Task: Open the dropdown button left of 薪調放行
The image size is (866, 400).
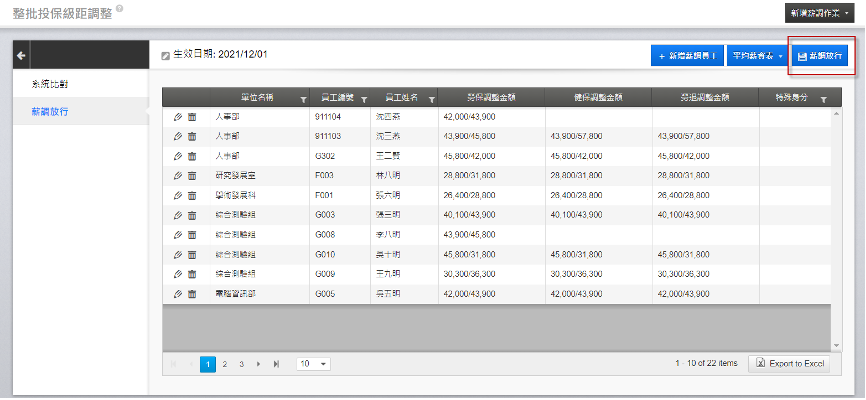Action: click(x=757, y=56)
